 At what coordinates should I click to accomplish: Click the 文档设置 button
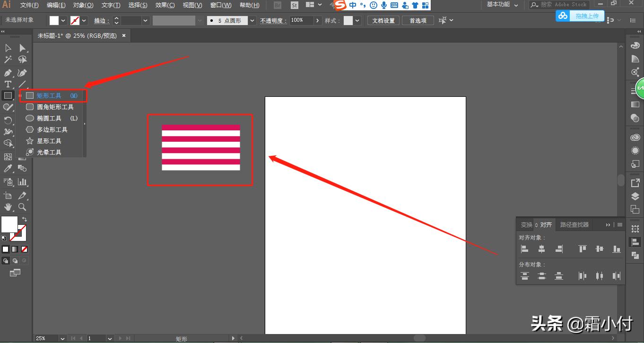(x=383, y=21)
